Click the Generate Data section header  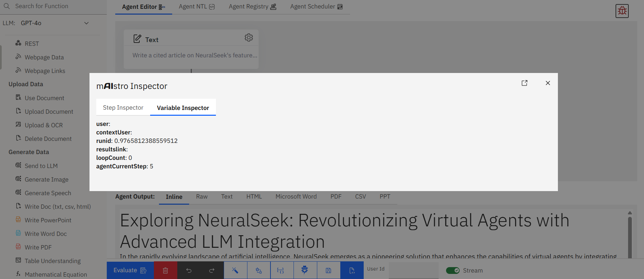tap(29, 152)
